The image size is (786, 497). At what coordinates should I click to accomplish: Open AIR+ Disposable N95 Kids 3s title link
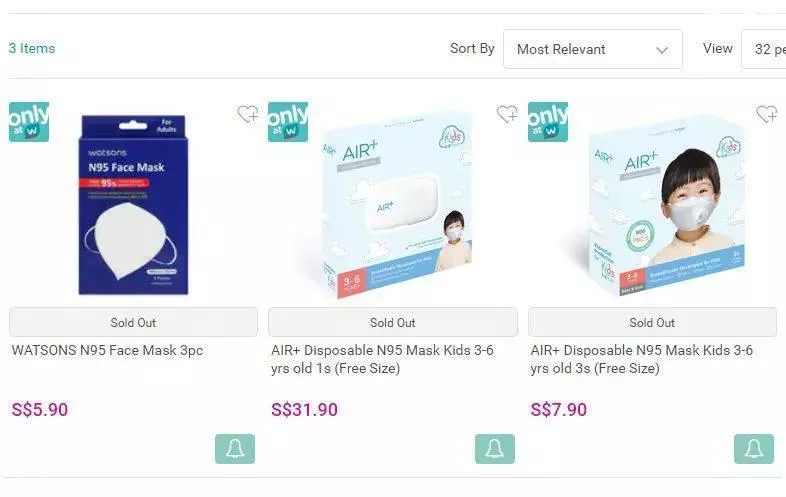642,359
